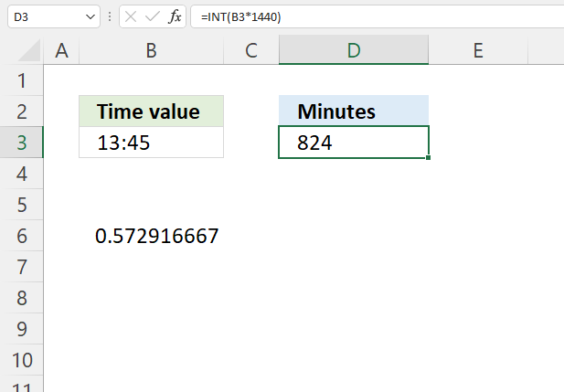The image size is (564, 392).
Task: Click the cell with 0.572916667
Action: (x=151, y=236)
